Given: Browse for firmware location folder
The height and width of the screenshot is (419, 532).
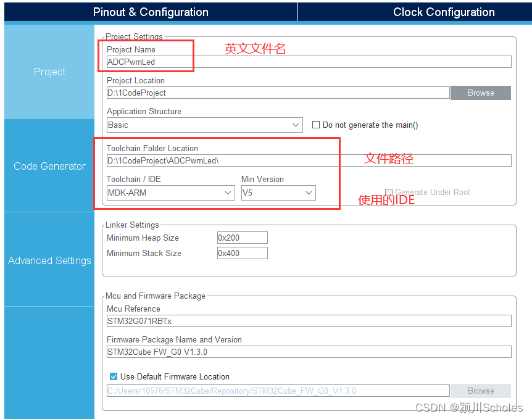Looking at the screenshot, I should click(480, 391).
